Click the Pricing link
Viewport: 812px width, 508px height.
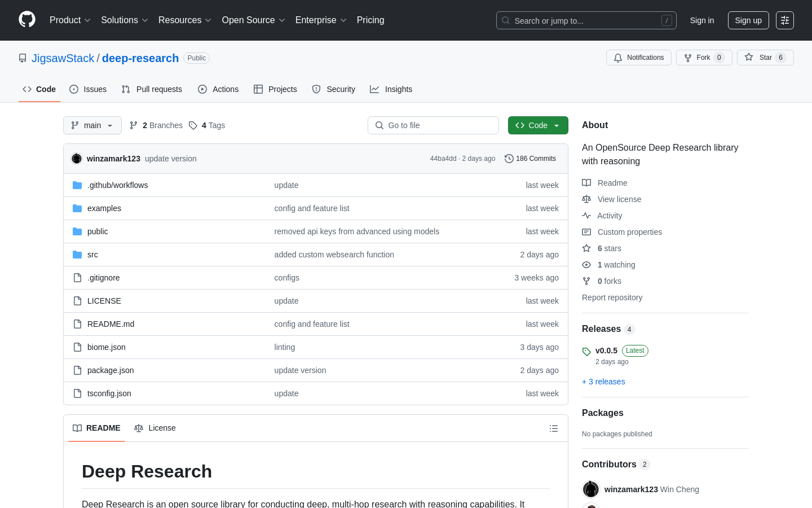coord(370,20)
